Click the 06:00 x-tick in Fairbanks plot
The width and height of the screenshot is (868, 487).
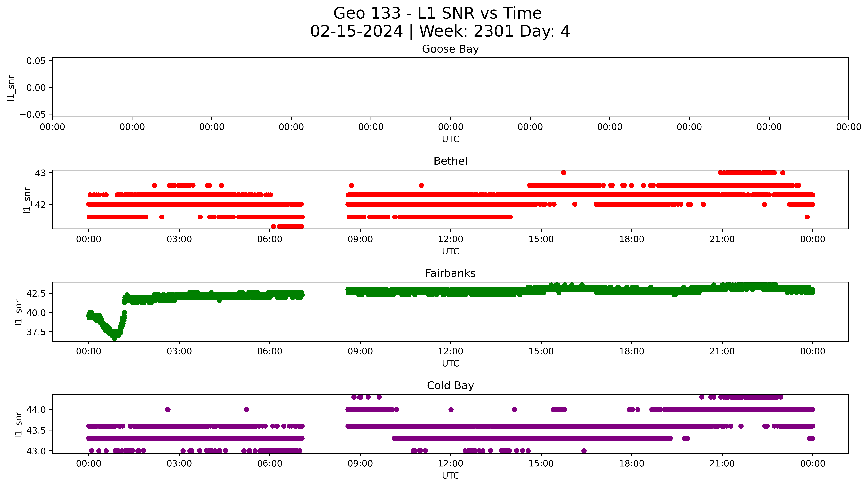pyautogui.click(x=270, y=351)
